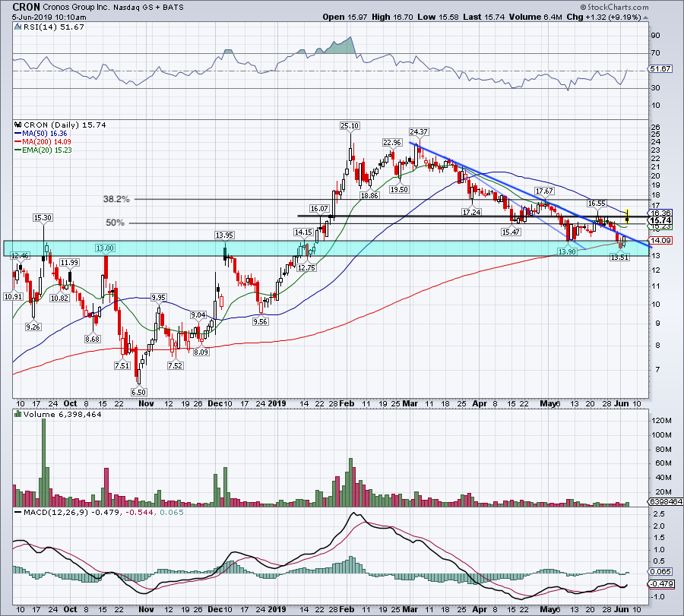The height and width of the screenshot is (616, 684).
Task: Click the blue MA(50) legend line marker
Action: point(18,134)
